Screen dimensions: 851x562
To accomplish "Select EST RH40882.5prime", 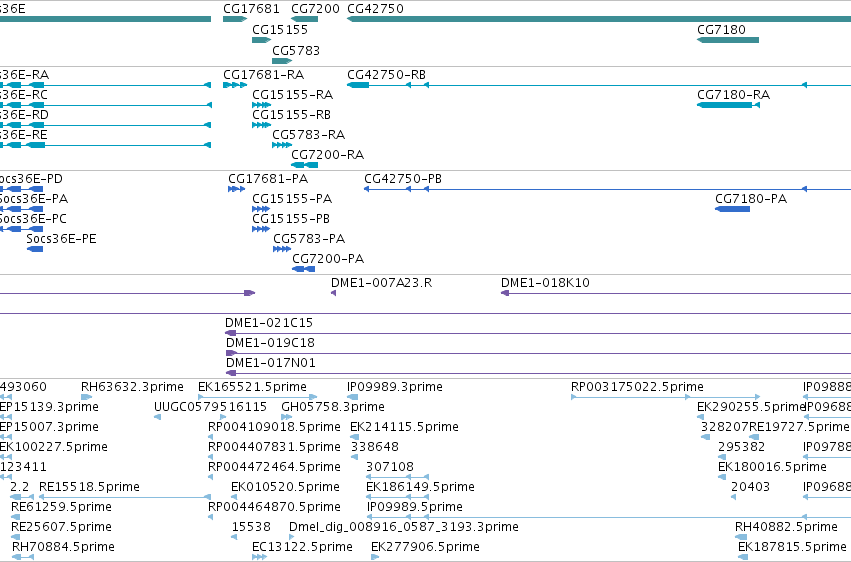I will coord(741,537).
